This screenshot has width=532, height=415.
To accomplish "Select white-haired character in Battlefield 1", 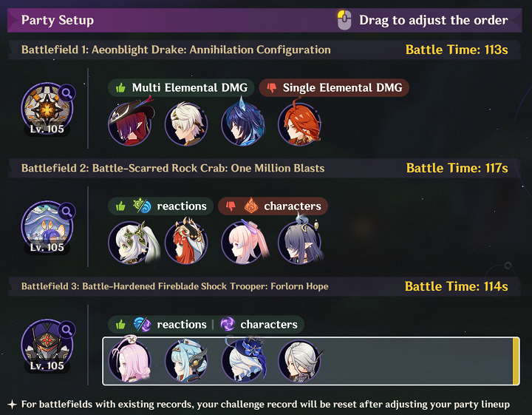I will [186, 124].
